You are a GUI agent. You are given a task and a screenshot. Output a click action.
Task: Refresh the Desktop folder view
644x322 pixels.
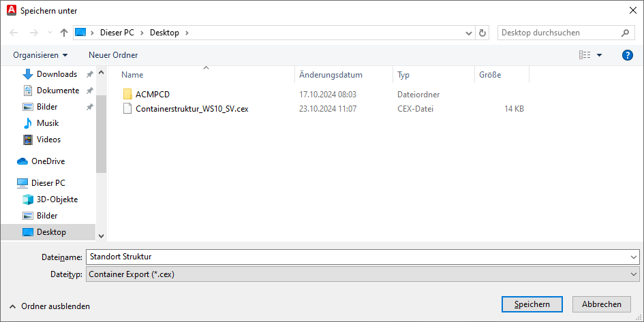482,33
